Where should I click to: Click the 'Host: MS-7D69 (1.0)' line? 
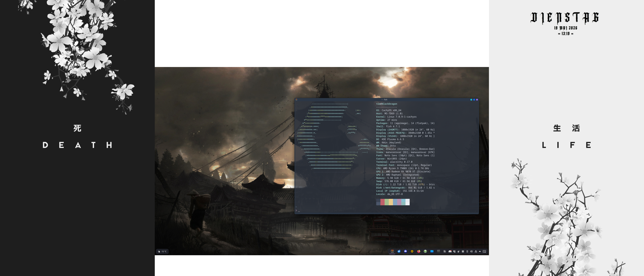click(389, 114)
